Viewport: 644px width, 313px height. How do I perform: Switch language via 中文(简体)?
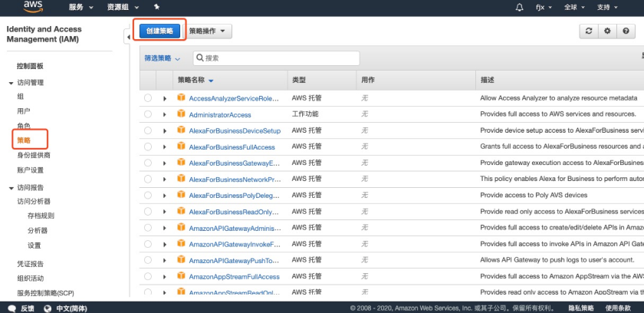[71, 308]
